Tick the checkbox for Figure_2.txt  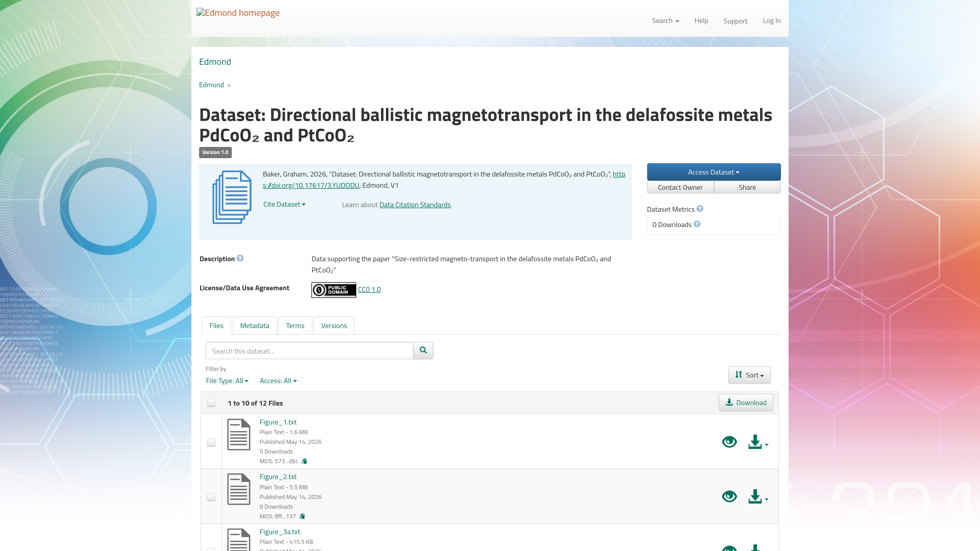pyautogui.click(x=211, y=497)
